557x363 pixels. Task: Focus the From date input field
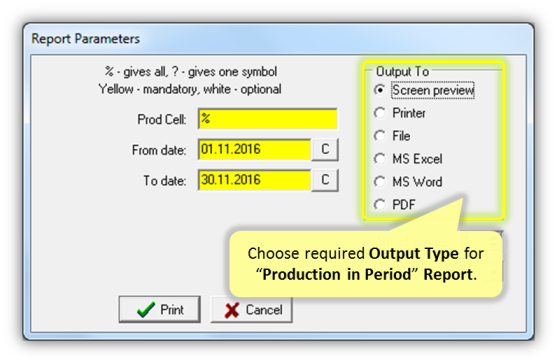click(x=254, y=150)
